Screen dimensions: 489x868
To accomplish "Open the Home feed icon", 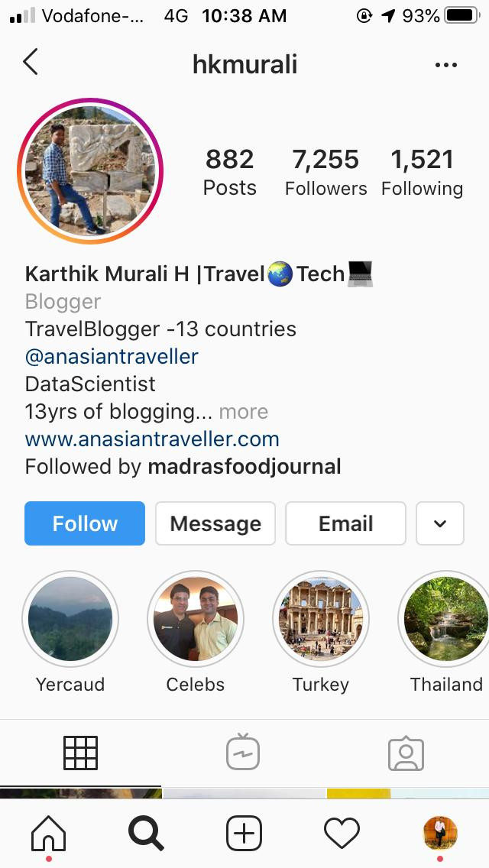I will pos(49,833).
